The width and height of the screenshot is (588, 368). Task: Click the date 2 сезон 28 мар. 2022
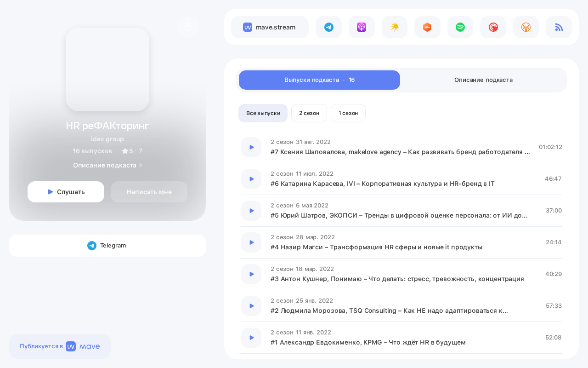(303, 237)
